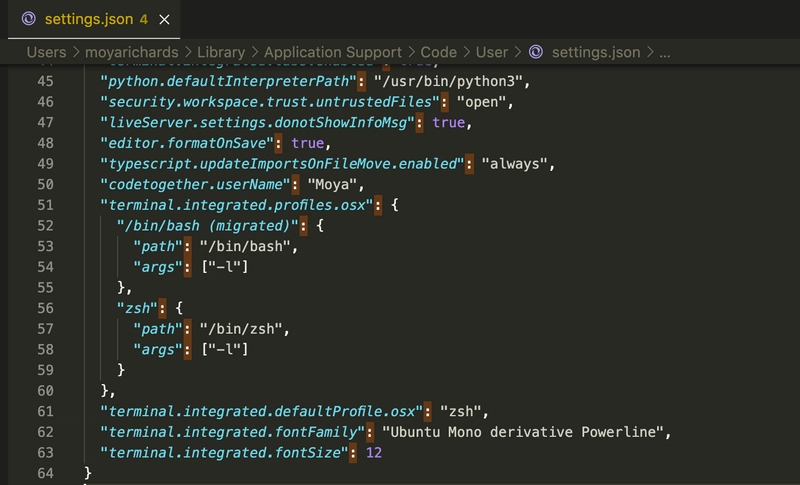Click the "terminal.integrated.fontFamily" key
This screenshot has height=485, width=800.
(x=233, y=432)
